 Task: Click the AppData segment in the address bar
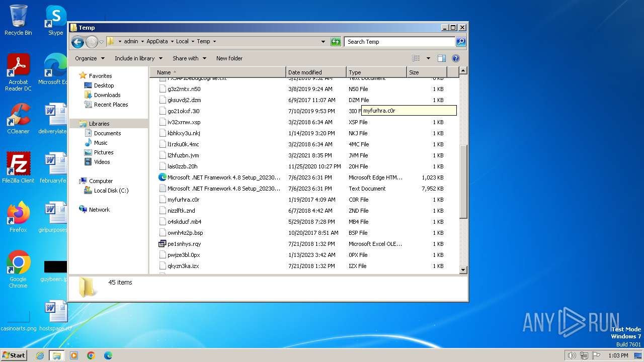157,42
